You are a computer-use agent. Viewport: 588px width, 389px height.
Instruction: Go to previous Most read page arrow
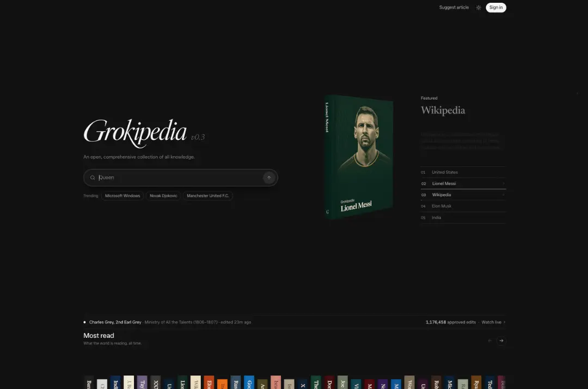pos(490,341)
